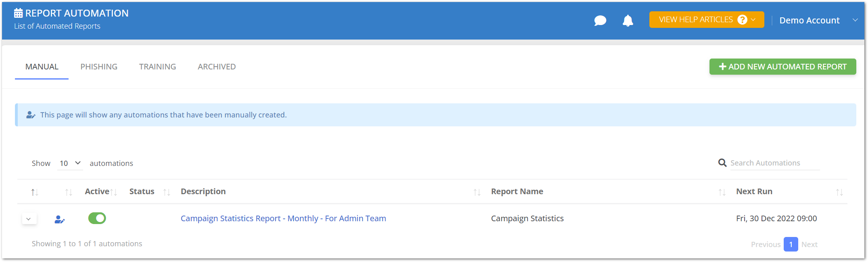Click the user icon in the info banner
The height and width of the screenshot is (262, 868).
pos(31,115)
